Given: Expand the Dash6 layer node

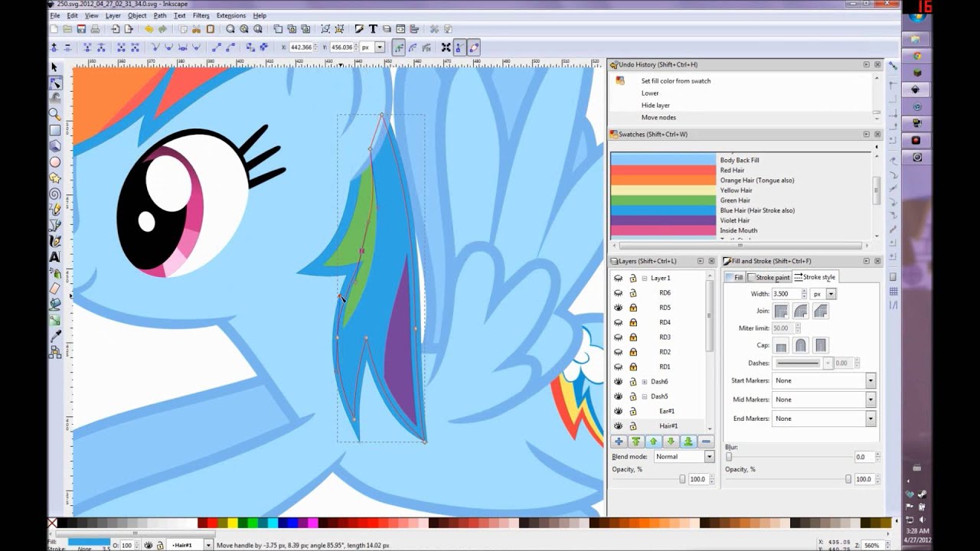Looking at the screenshot, I should click(x=645, y=381).
